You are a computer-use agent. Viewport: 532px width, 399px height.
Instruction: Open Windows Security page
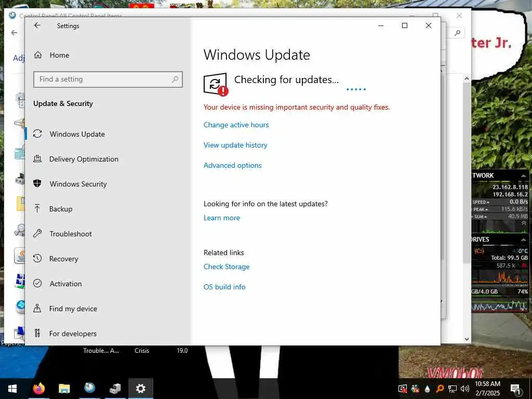tap(78, 184)
